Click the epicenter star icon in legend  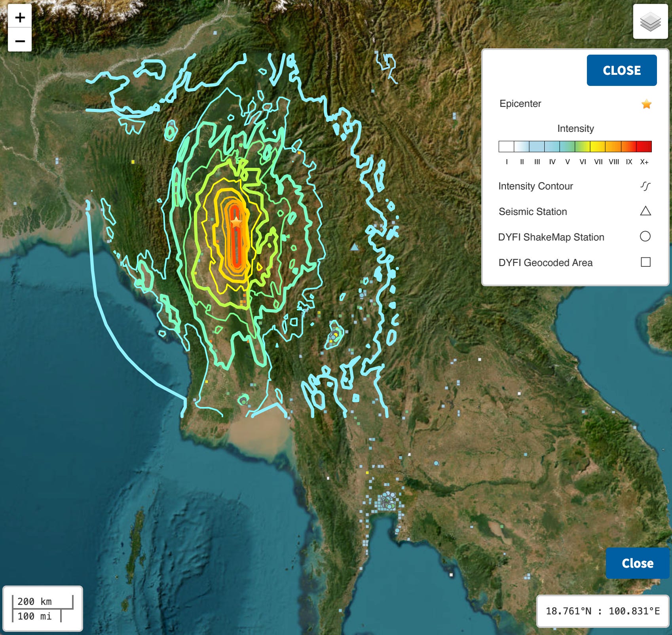tap(646, 104)
